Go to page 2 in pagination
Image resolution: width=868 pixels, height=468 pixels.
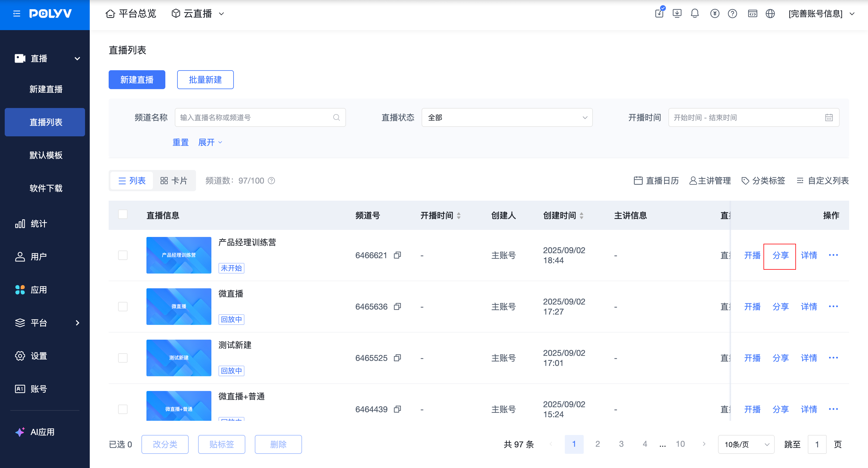598,444
